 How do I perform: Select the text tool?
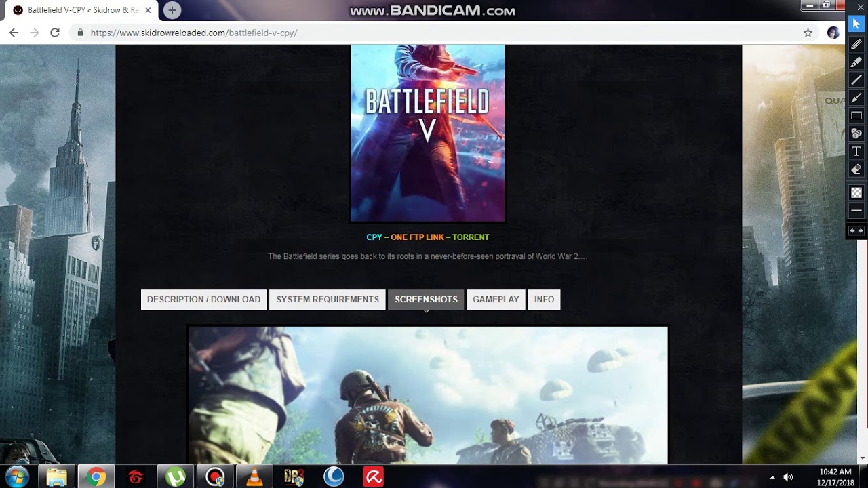856,151
